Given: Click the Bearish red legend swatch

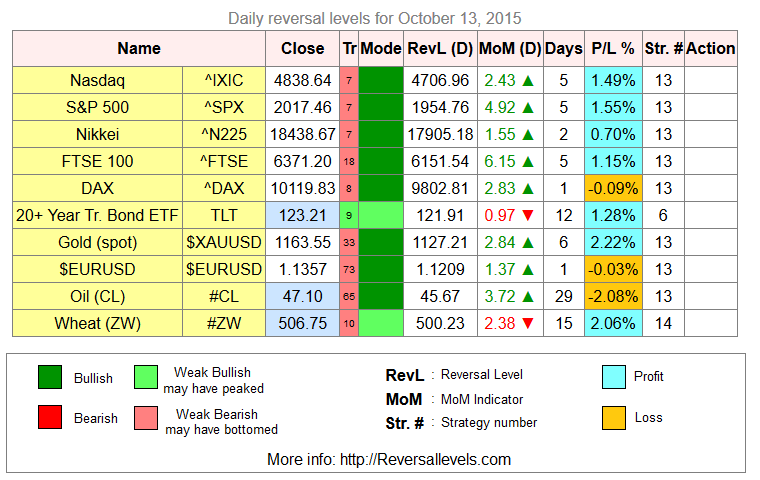Looking at the screenshot, I should (x=50, y=417).
